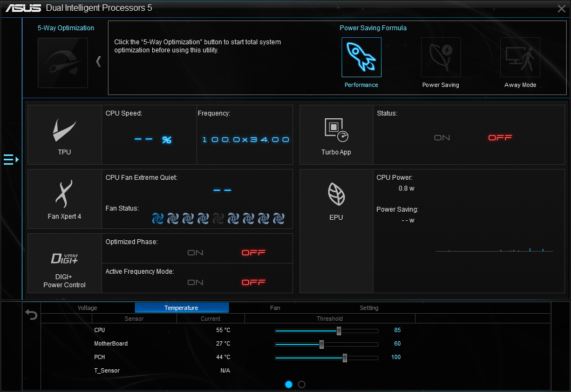Open the Fan Xpert 4 icon
The image size is (571, 392).
[x=64, y=193]
